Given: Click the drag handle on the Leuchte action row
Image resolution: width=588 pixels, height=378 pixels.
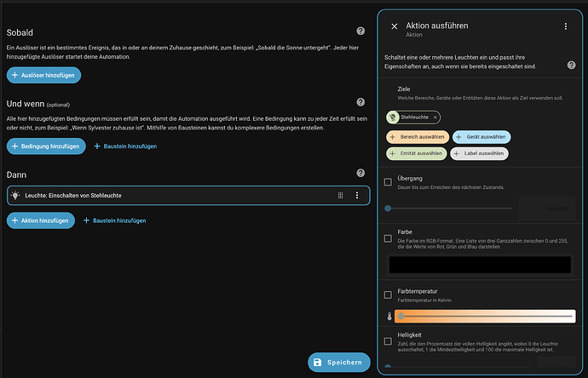Looking at the screenshot, I should (341, 195).
